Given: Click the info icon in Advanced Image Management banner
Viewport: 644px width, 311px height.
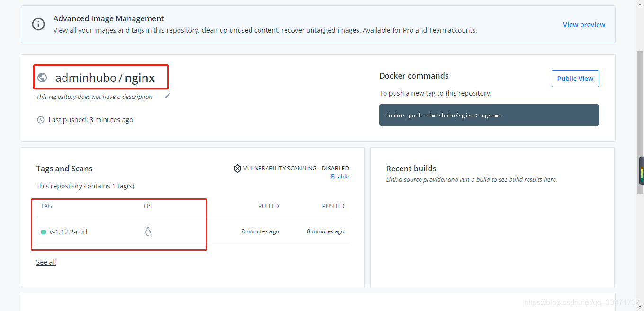Looking at the screenshot, I should coord(38,24).
